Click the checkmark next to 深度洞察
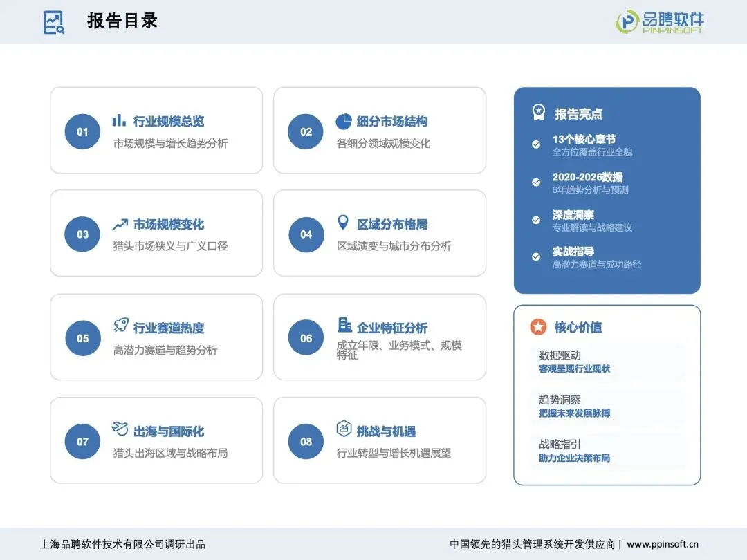The width and height of the screenshot is (747, 560). coord(536,220)
